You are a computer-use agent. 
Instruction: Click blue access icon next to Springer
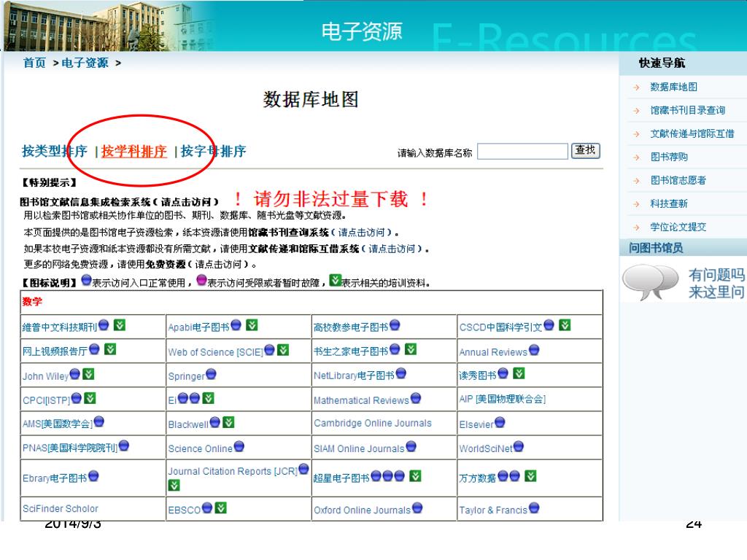tap(211, 374)
